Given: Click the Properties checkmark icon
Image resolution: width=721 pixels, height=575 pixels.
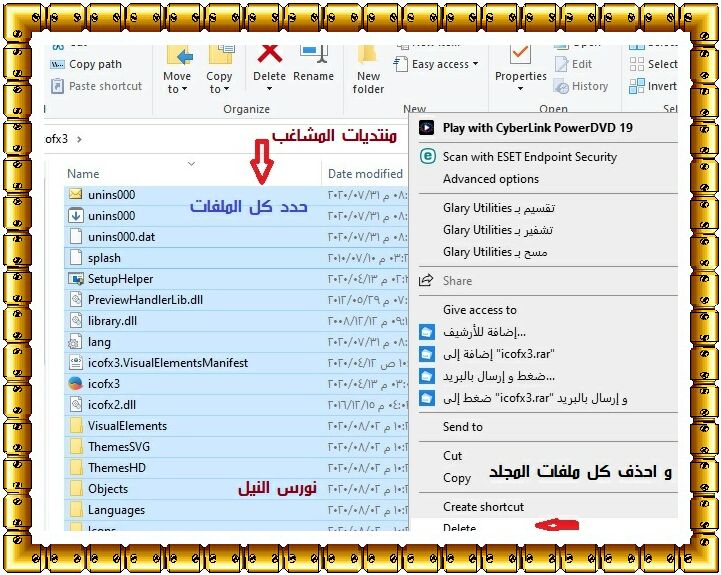Looking at the screenshot, I should pyautogui.click(x=520, y=55).
